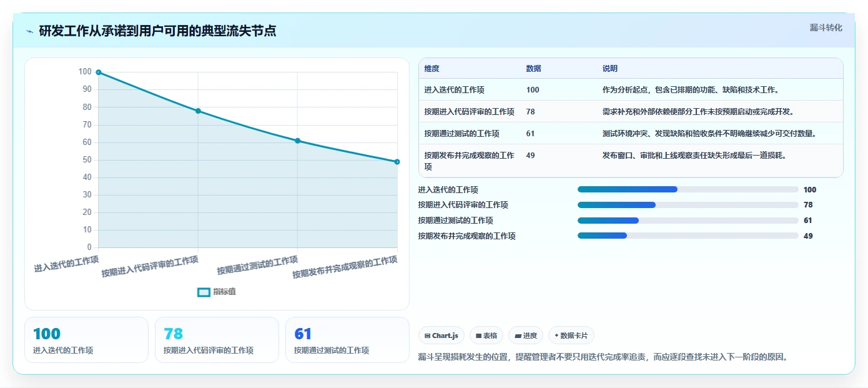This screenshot has width=868, height=388.
Task: Click table cell 按期发布并完成观察的工作项
Action: pos(469,161)
